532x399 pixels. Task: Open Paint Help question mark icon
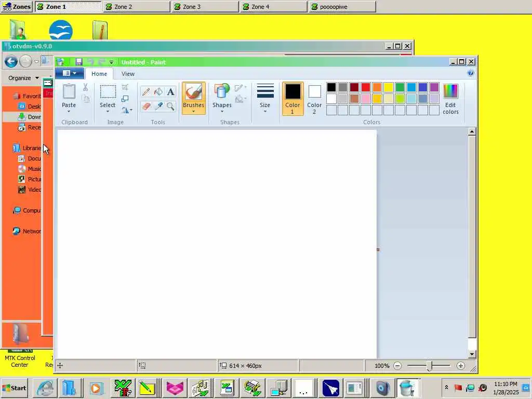tap(471, 73)
